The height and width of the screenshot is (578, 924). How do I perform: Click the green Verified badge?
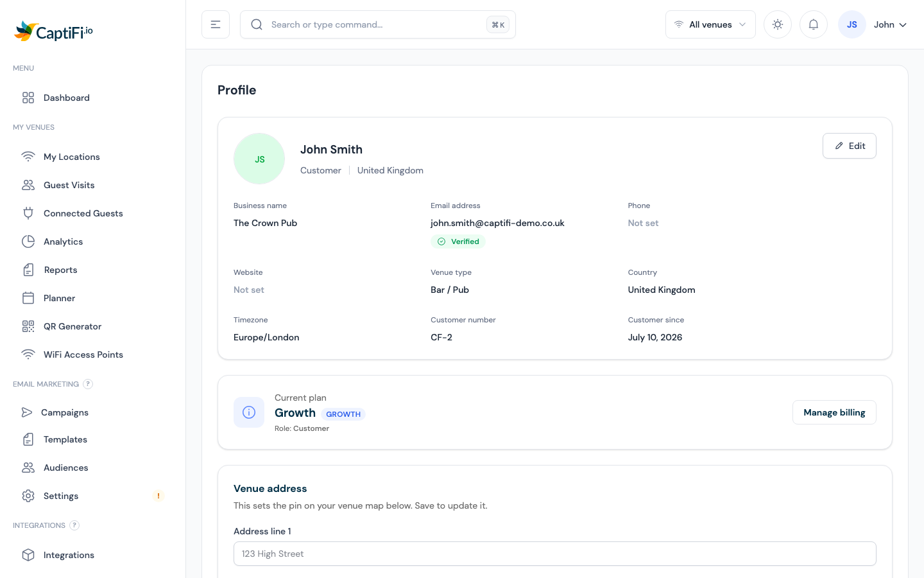[458, 241]
